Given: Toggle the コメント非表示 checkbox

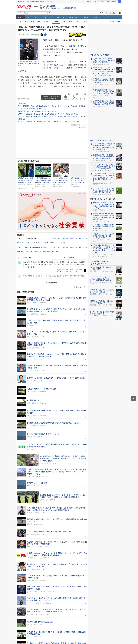Looking at the screenshot, I should click(x=75, y=287).
